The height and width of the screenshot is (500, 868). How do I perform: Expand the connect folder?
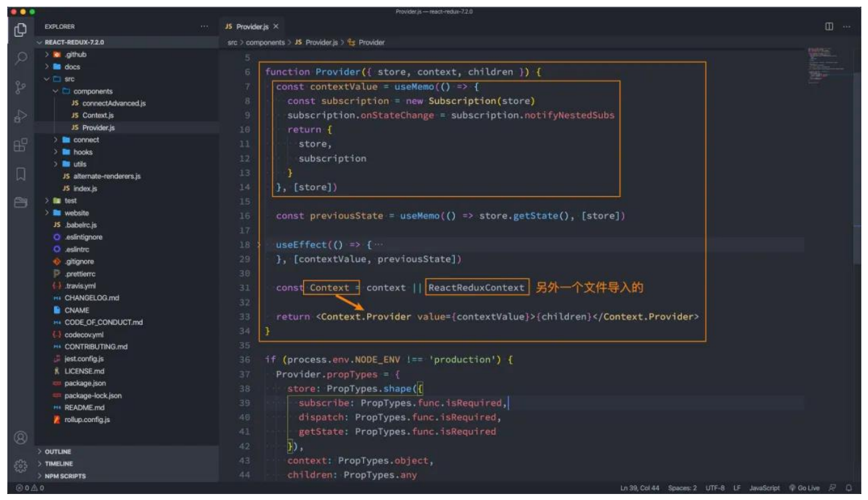[x=128, y=140]
